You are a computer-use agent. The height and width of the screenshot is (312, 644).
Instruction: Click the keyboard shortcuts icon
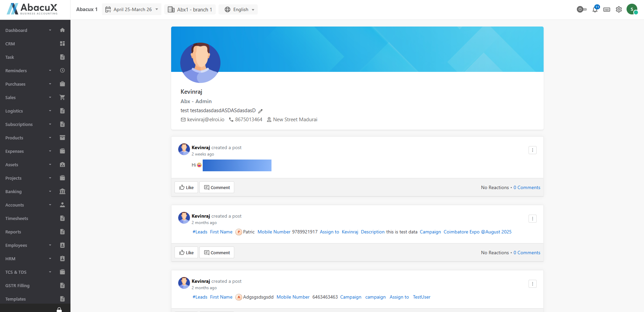[607, 9]
